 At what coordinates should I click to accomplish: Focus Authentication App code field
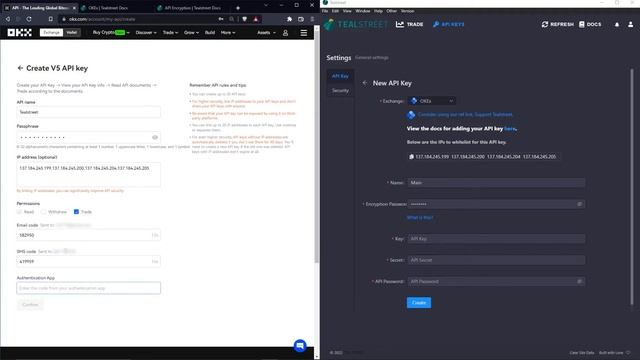(x=89, y=288)
